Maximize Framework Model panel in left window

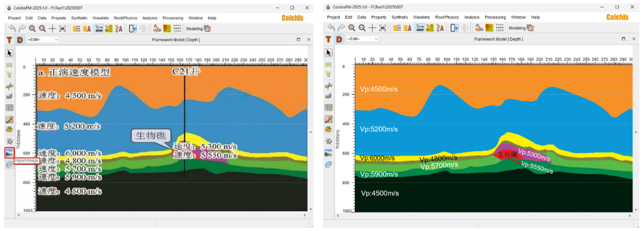(x=298, y=39)
